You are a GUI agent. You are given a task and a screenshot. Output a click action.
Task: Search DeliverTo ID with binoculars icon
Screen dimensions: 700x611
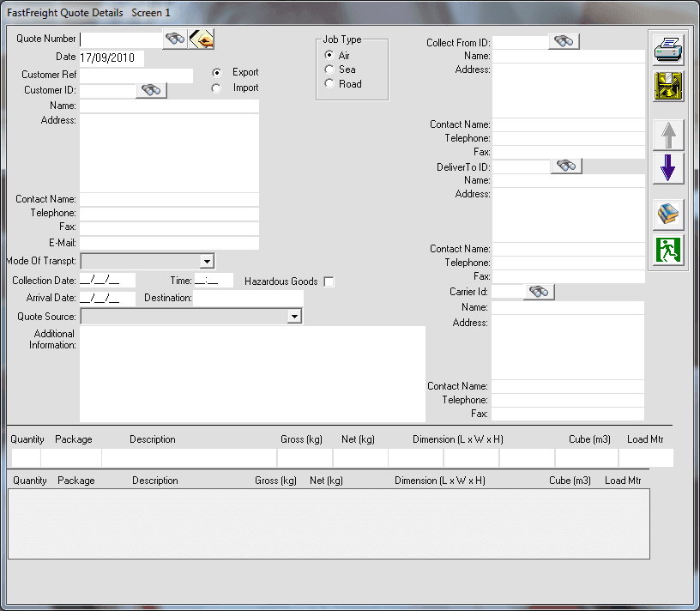point(566,166)
